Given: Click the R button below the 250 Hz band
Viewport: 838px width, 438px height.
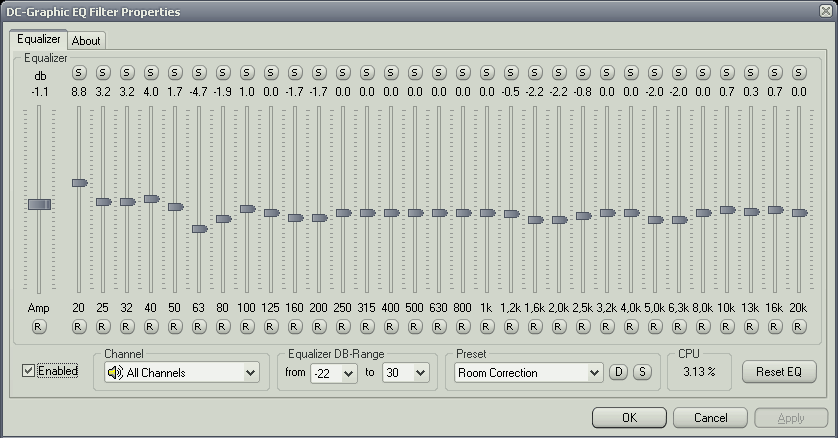Looking at the screenshot, I should [x=343, y=326].
